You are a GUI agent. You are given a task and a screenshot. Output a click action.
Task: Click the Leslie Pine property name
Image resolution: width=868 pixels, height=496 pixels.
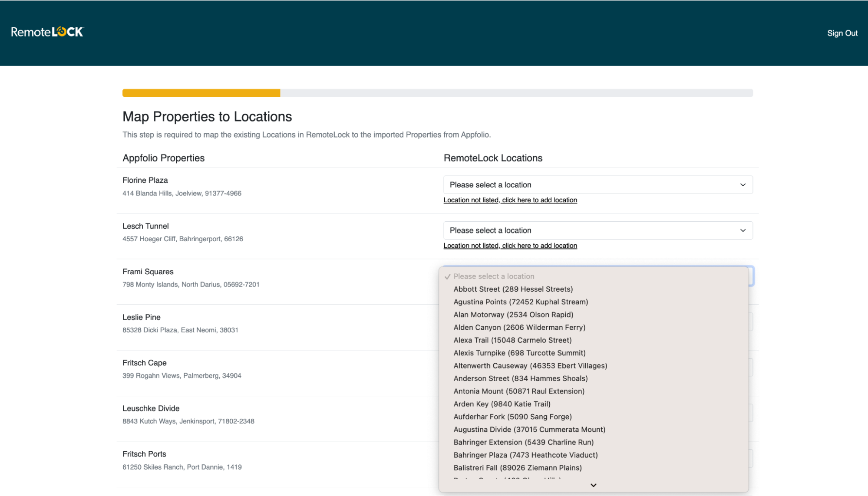click(x=141, y=317)
